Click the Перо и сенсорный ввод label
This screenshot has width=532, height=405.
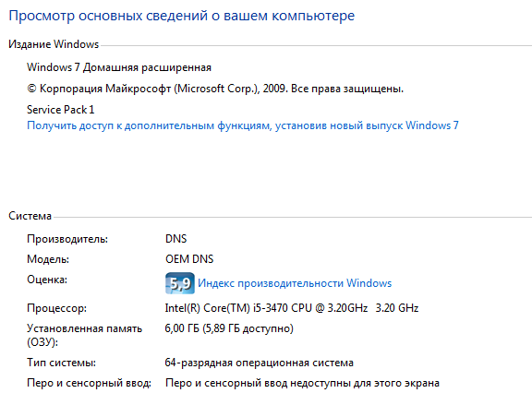[89, 383]
